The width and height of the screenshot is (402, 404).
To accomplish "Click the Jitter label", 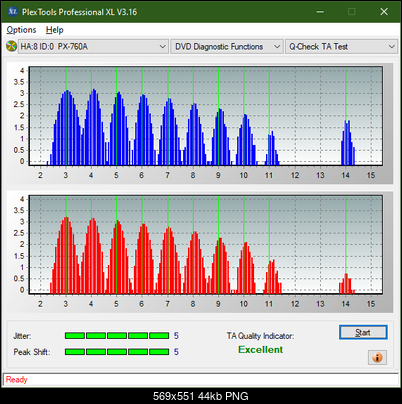I will [22, 336].
